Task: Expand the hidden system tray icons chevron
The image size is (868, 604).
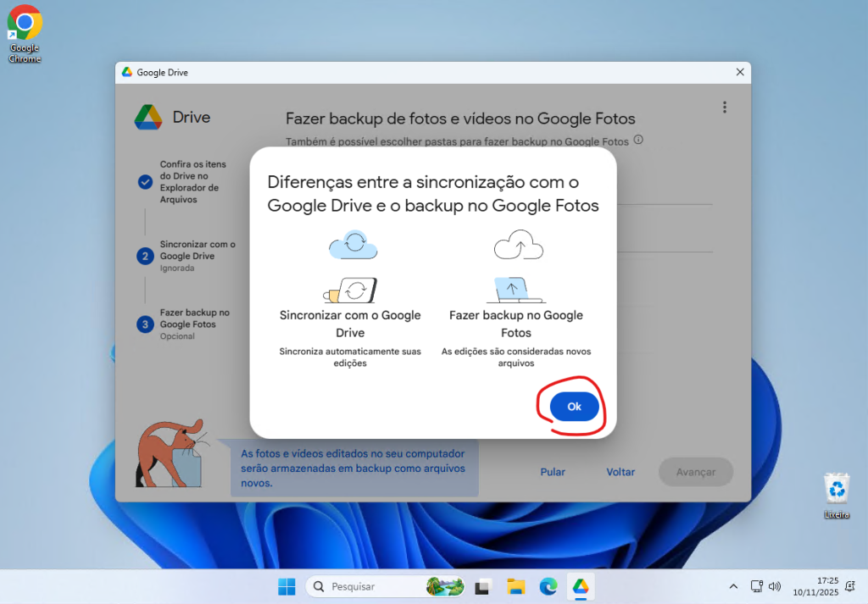Action: (x=733, y=586)
